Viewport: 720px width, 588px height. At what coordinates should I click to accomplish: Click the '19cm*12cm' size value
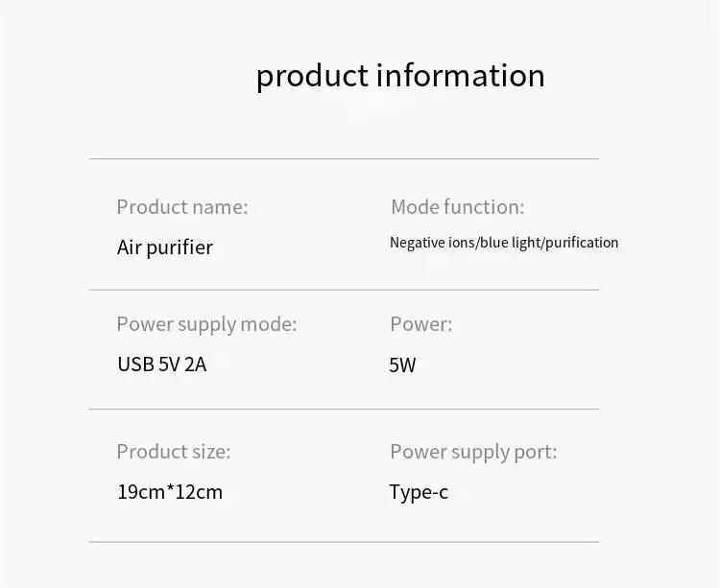point(170,492)
